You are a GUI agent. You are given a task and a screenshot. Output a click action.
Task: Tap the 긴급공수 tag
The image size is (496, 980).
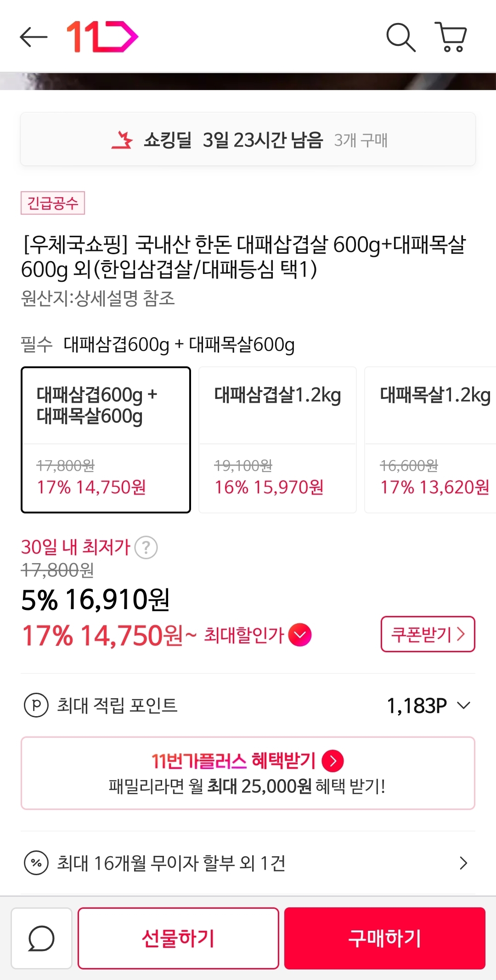[x=53, y=203]
